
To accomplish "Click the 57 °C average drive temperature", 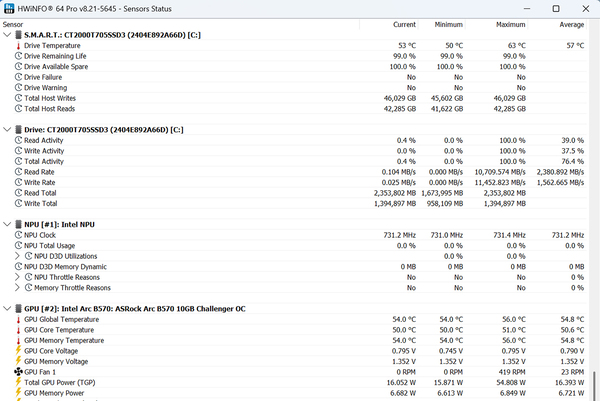I will coord(576,46).
